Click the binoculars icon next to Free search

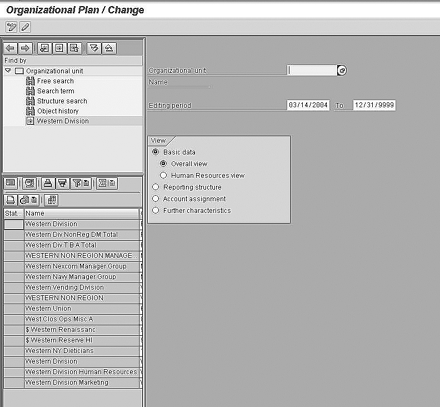click(30, 81)
